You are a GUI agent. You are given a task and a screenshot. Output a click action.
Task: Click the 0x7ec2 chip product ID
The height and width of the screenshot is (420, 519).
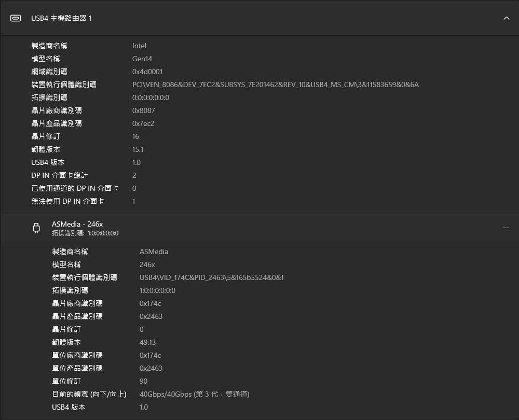pyautogui.click(x=143, y=123)
